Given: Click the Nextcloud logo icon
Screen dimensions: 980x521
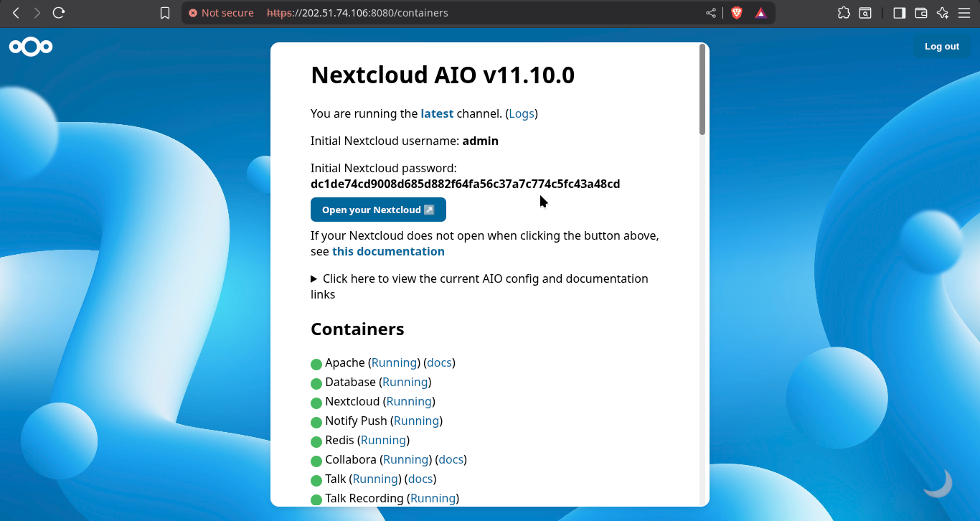Looking at the screenshot, I should point(31,47).
